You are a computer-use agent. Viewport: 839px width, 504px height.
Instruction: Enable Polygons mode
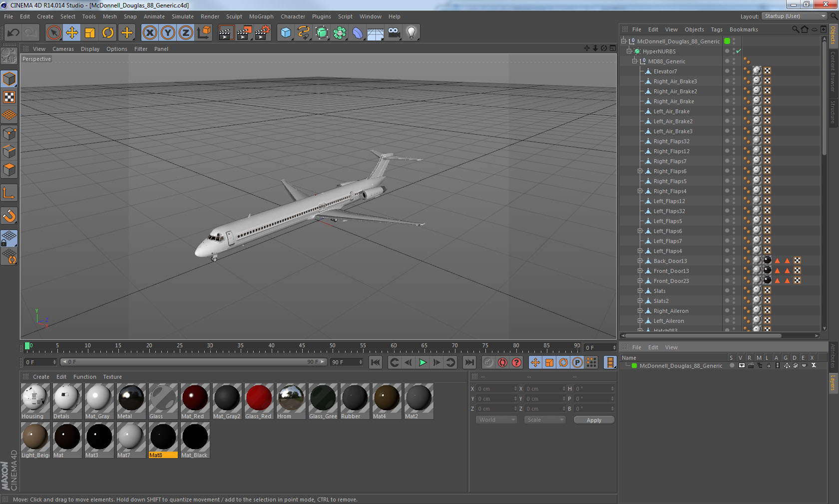coord(9,170)
